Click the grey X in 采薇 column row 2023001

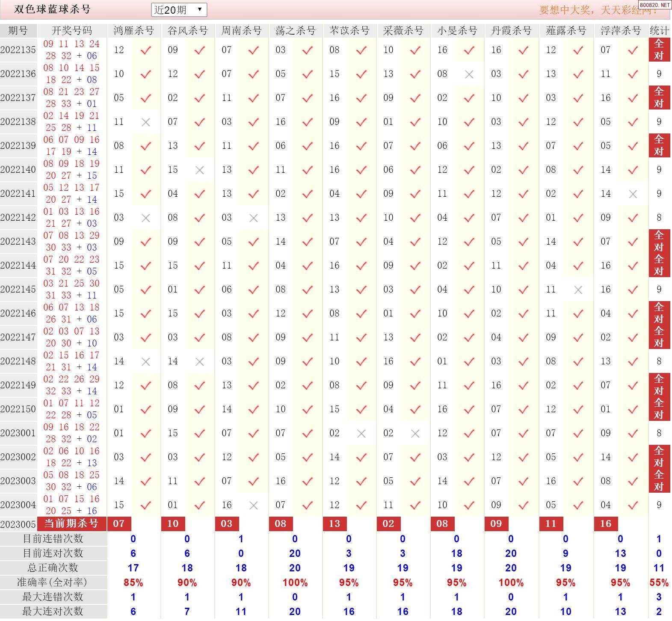[415, 434]
